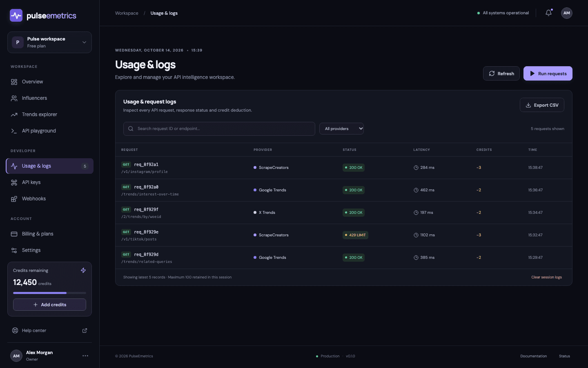Click the Webhooks icon in sidebar
The width and height of the screenshot is (588, 368).
point(14,199)
